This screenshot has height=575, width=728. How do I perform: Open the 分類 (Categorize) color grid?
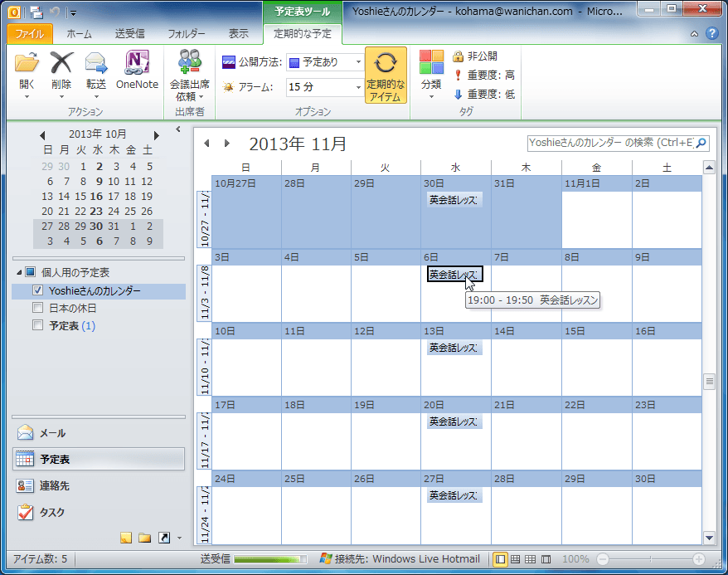click(431, 62)
